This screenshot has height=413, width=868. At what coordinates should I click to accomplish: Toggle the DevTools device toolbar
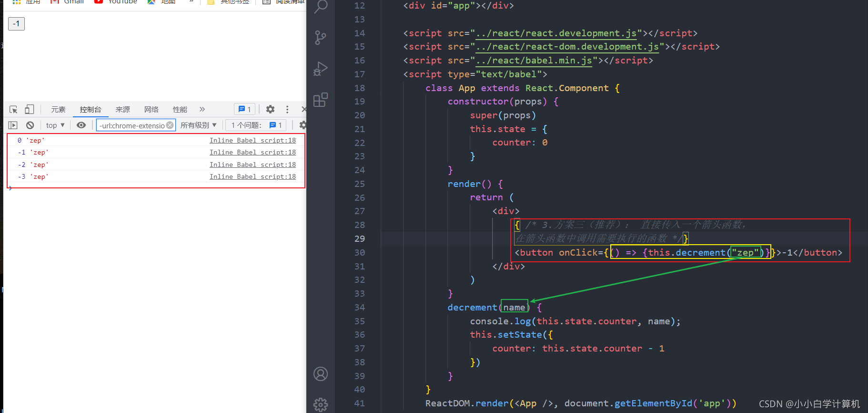click(x=29, y=109)
